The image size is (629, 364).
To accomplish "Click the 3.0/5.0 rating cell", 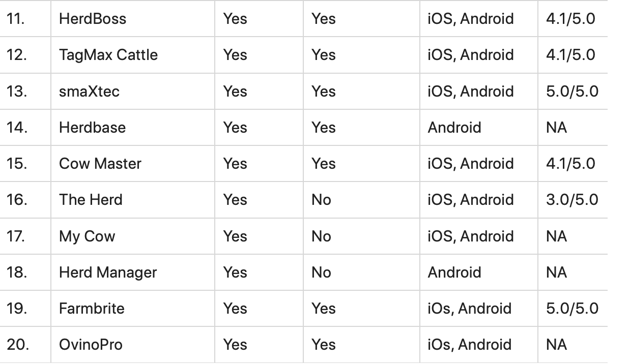I will click(x=572, y=200).
